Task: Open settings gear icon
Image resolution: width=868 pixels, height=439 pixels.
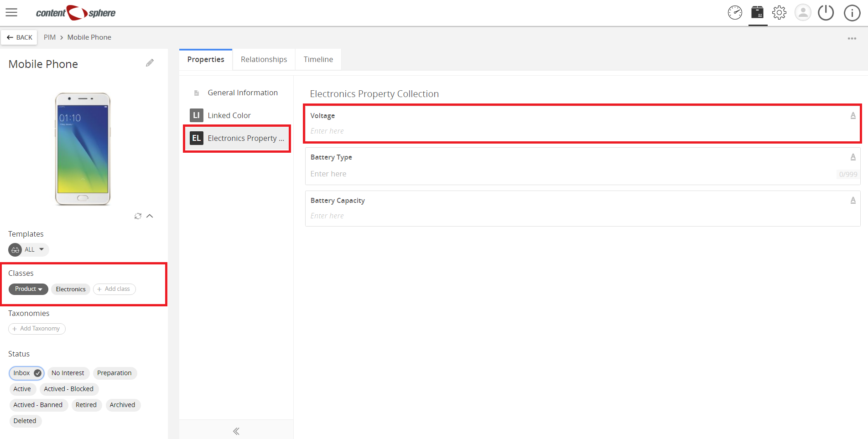Action: coord(780,13)
